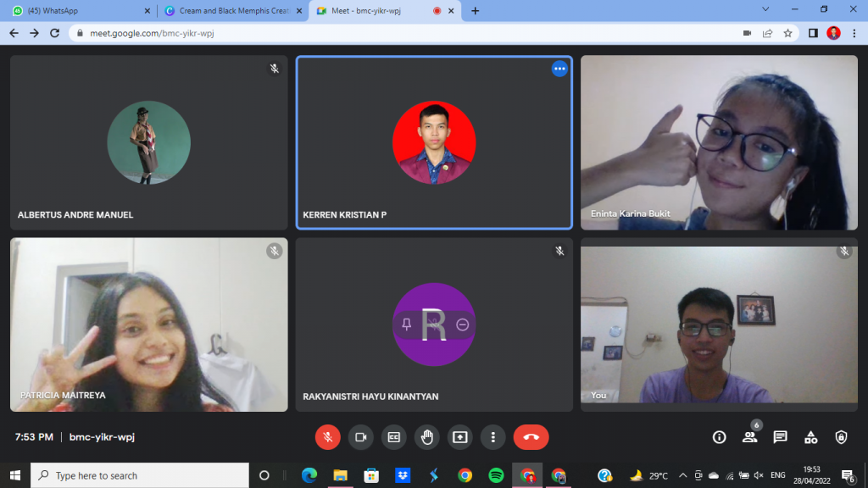Open the three-dot more options menu
Image resolution: width=868 pixels, height=488 pixels.
pos(492,437)
